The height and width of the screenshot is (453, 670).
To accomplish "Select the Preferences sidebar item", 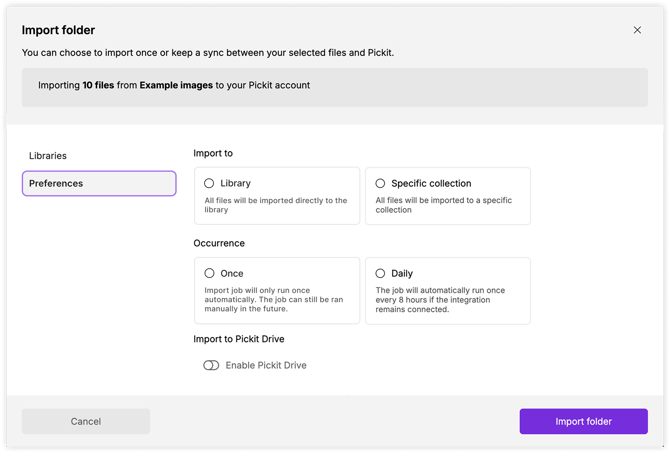I will 99,183.
